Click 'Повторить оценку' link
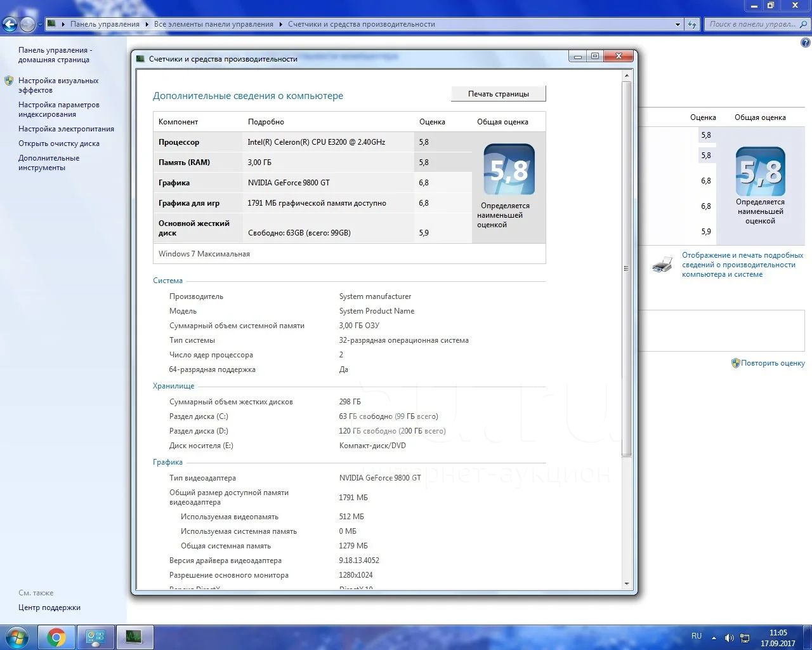 tap(773, 363)
